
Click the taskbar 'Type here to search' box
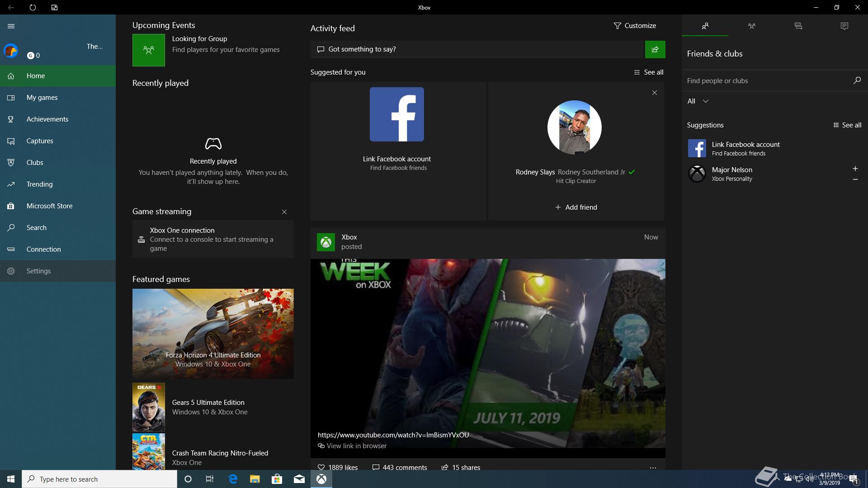pos(99,479)
